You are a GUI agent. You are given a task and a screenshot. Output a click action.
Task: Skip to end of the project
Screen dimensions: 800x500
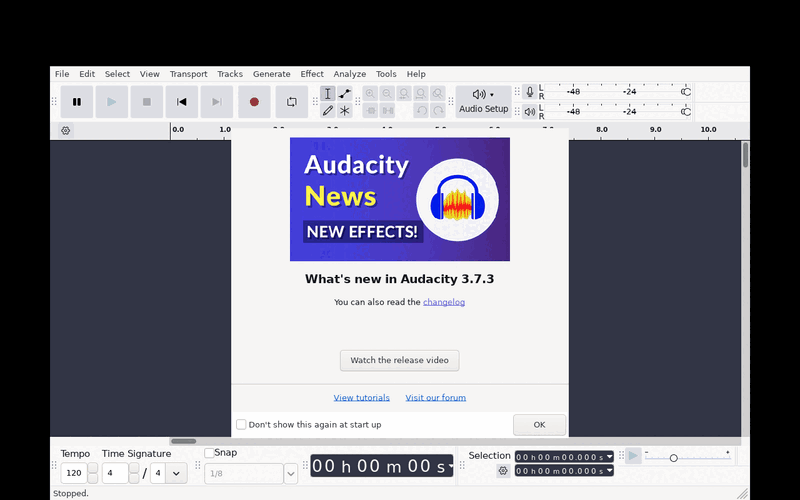click(x=217, y=102)
